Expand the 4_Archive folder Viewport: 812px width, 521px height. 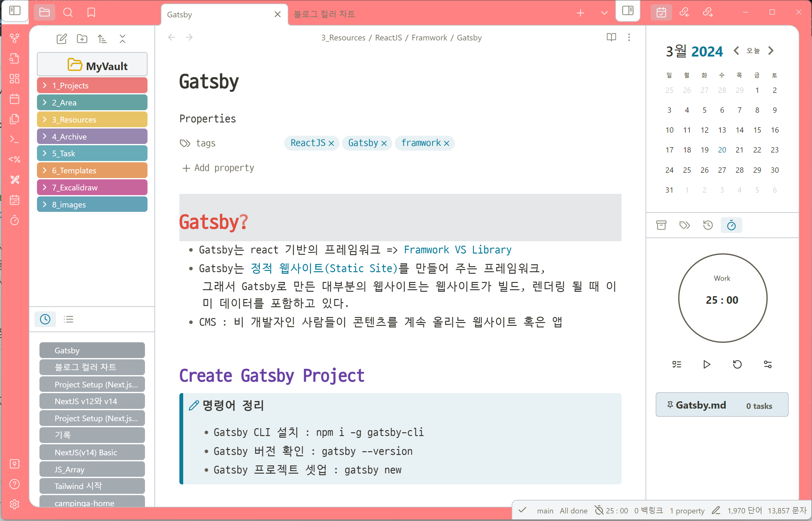(92, 137)
